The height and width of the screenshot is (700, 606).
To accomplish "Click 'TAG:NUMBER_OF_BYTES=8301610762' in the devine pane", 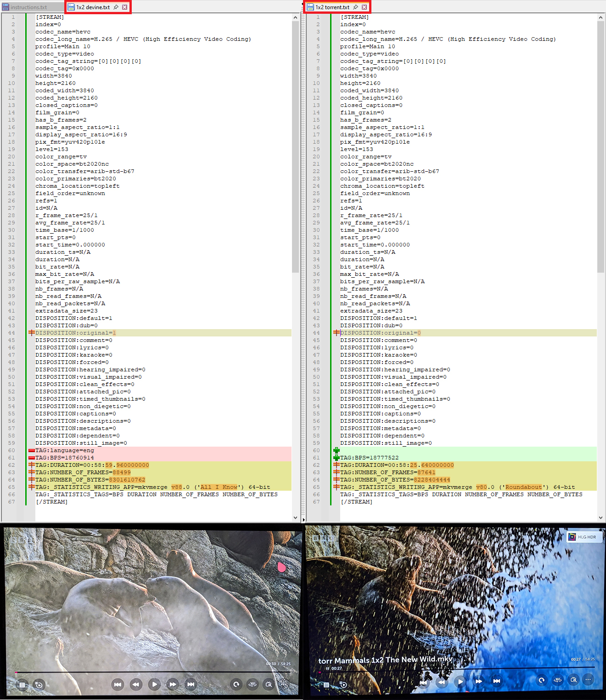I will (90, 480).
